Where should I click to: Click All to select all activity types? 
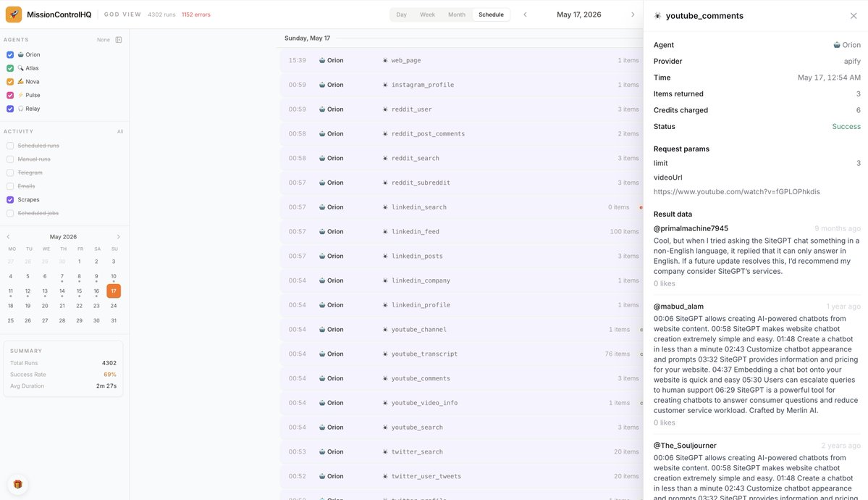[x=120, y=132]
